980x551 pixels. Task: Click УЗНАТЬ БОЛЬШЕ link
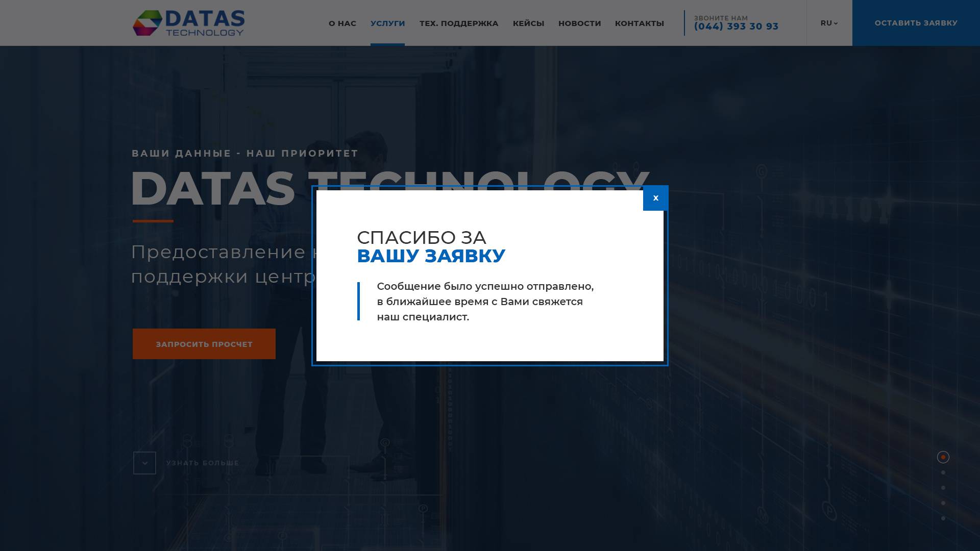click(x=203, y=463)
